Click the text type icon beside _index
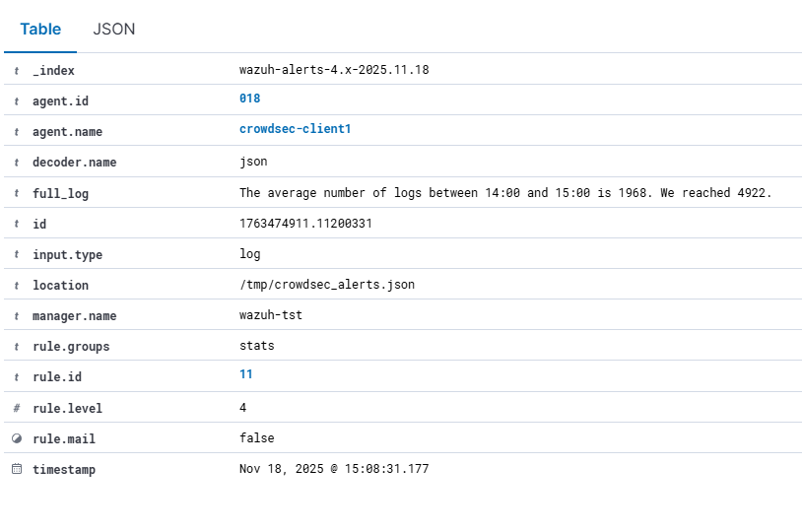Screen dimensions: 802x532 (17, 71)
